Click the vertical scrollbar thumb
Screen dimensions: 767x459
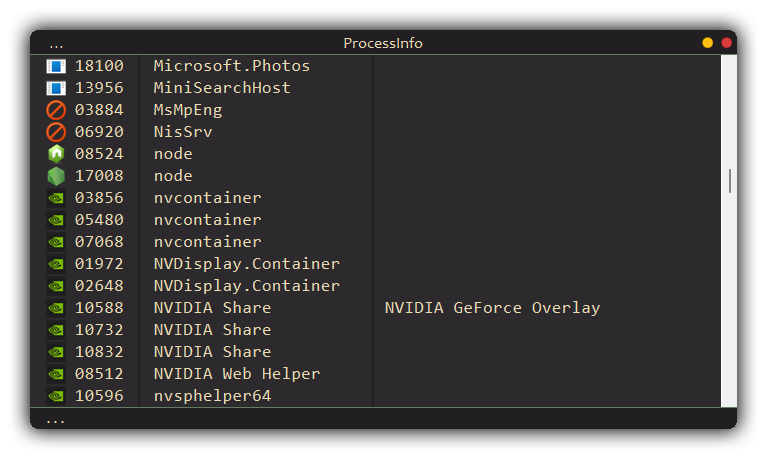tap(730, 181)
